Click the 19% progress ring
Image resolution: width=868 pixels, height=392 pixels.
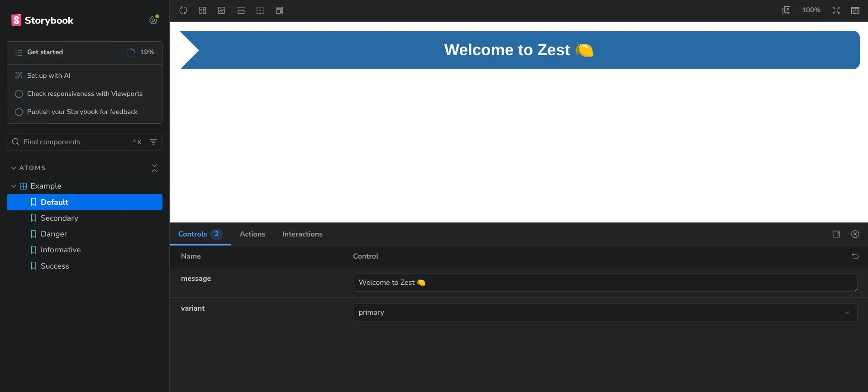(x=131, y=52)
